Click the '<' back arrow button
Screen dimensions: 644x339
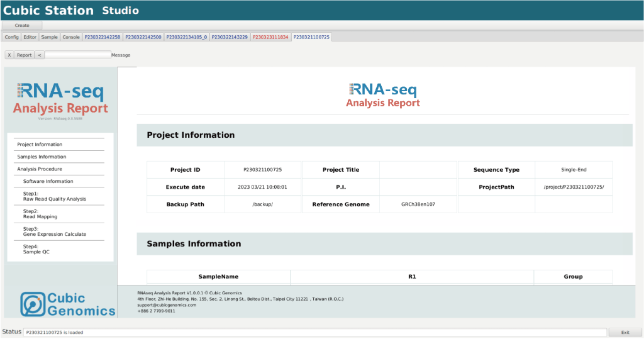point(39,55)
